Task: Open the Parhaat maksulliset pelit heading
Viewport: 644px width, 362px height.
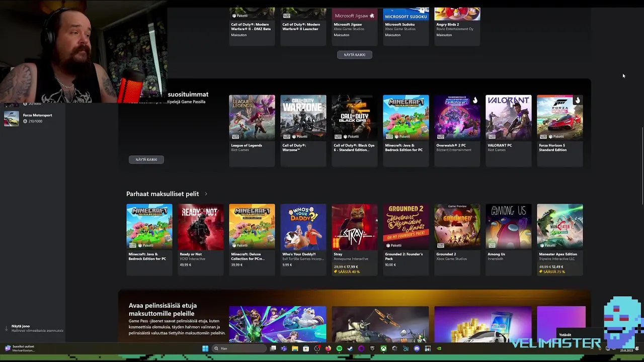Action: 163,194
